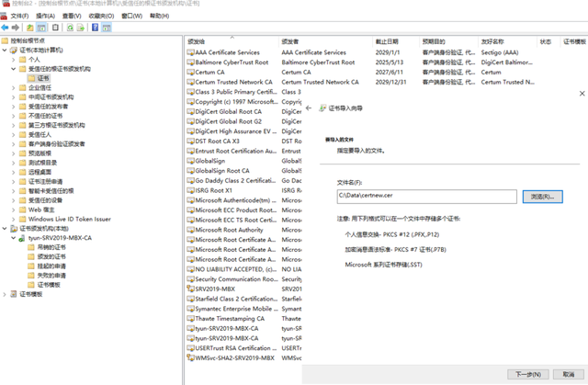The height and width of the screenshot is (385, 588).
Task: Collapse the tyun-SRV2019-MBX-CA tree node
Action: click(13, 238)
